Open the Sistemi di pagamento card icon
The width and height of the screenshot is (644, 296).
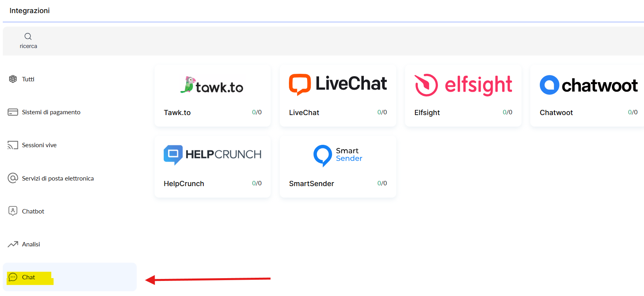(x=13, y=112)
